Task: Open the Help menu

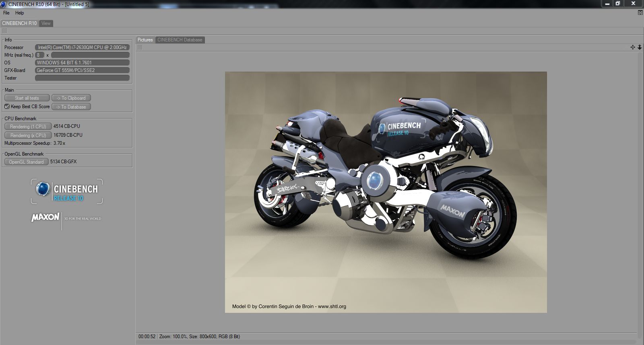Action: tap(19, 13)
